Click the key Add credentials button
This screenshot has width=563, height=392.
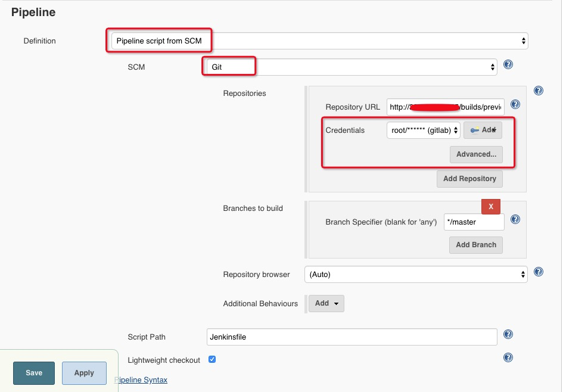pyautogui.click(x=483, y=130)
